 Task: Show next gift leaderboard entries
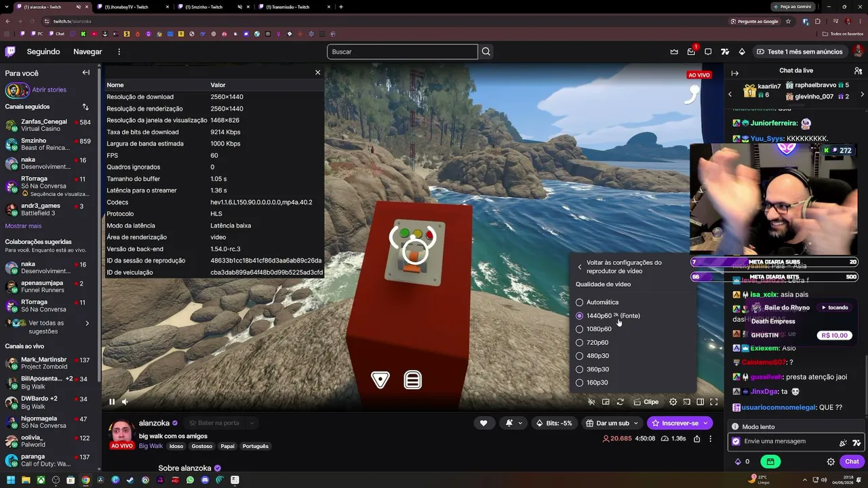[862, 94]
